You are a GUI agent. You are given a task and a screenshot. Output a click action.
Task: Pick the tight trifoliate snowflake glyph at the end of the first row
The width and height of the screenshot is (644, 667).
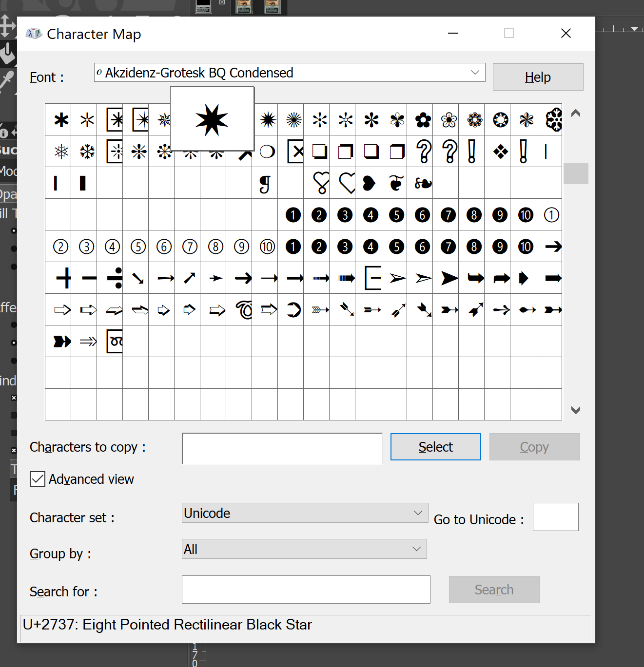pyautogui.click(x=549, y=120)
